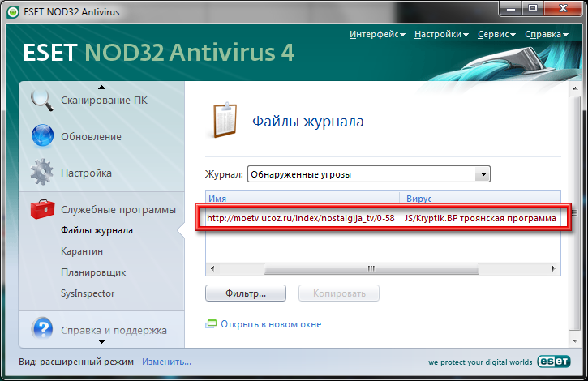Minimize the ESET NOD32 window

pyautogui.click(x=511, y=8)
